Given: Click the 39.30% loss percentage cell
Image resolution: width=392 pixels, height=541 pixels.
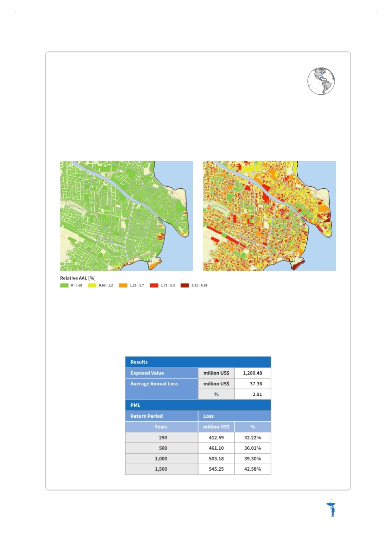Looking at the screenshot, I should coord(253,459).
